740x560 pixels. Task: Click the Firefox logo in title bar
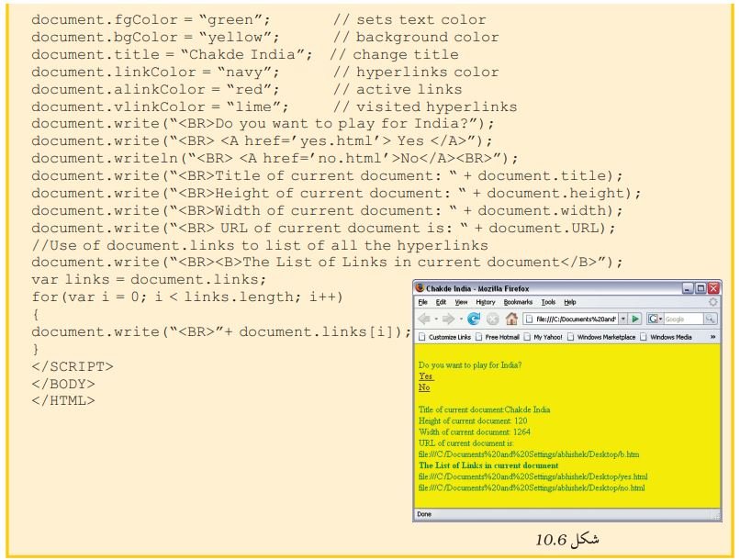click(x=420, y=287)
